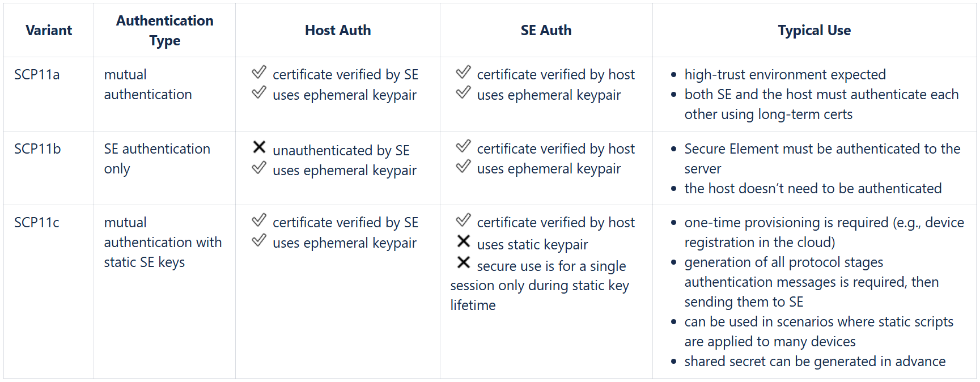Click the 'high-trust environment expected' bullet text

pyautogui.click(x=784, y=75)
